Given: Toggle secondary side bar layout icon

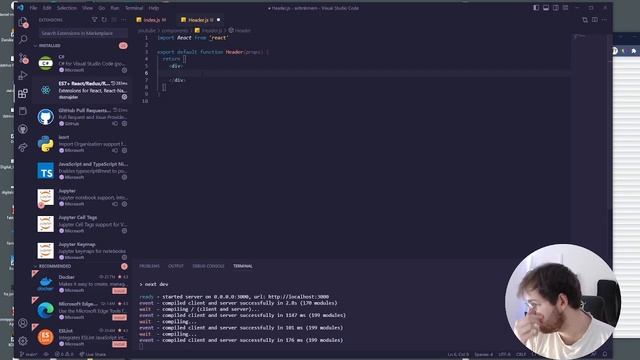Looking at the screenshot, I should 556,8.
